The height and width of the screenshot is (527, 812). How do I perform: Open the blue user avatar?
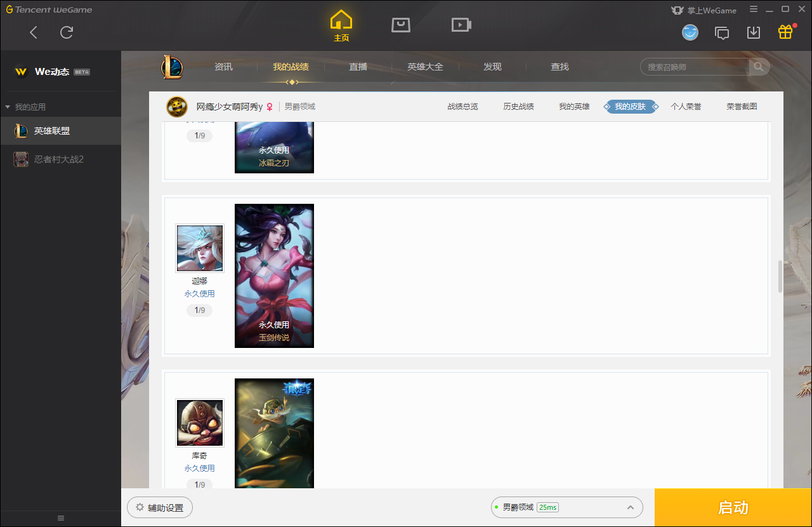pyautogui.click(x=690, y=32)
